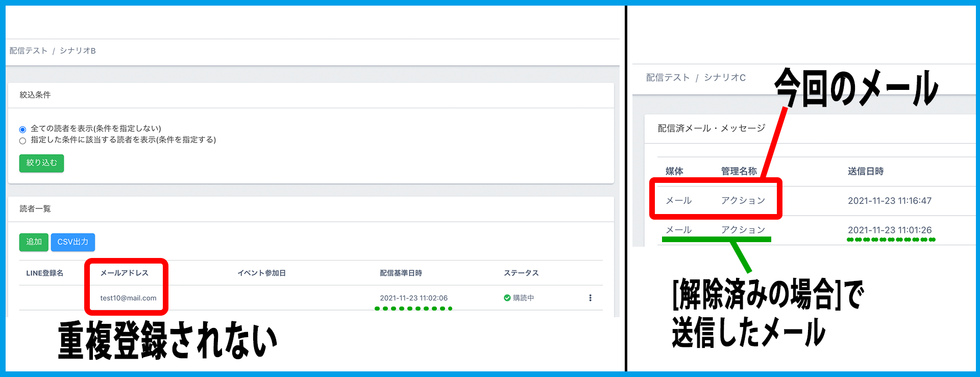Click the メールアドレス column header

[124, 273]
